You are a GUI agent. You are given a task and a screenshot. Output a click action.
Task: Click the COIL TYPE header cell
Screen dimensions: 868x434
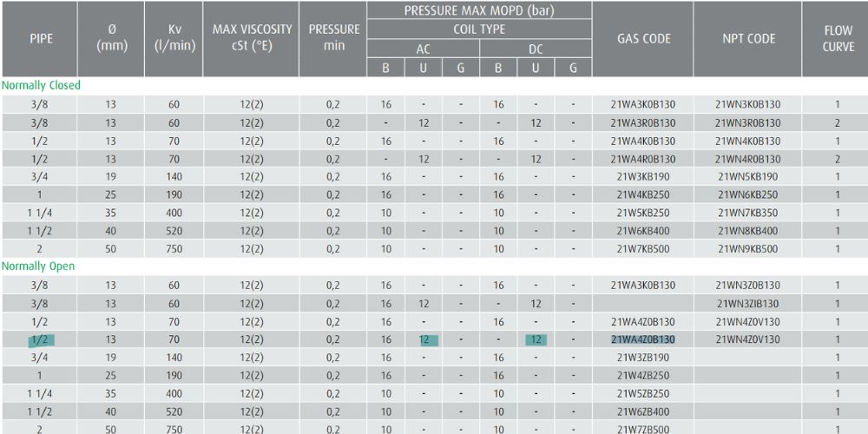(x=479, y=30)
